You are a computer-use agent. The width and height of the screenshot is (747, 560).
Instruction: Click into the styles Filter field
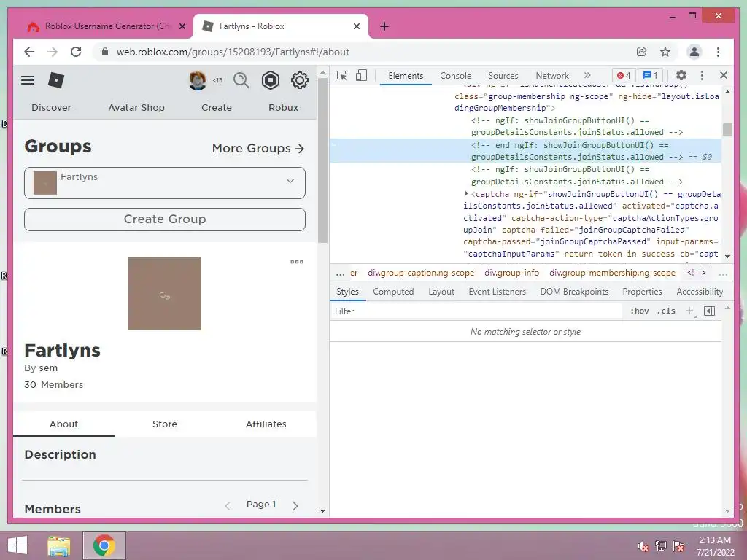tap(476, 311)
